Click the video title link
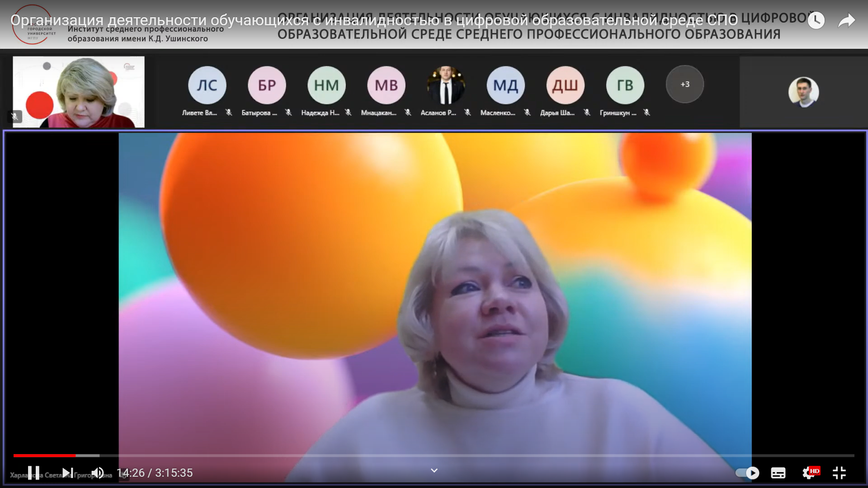Screen dimensions: 868x488 pyautogui.click(x=373, y=20)
